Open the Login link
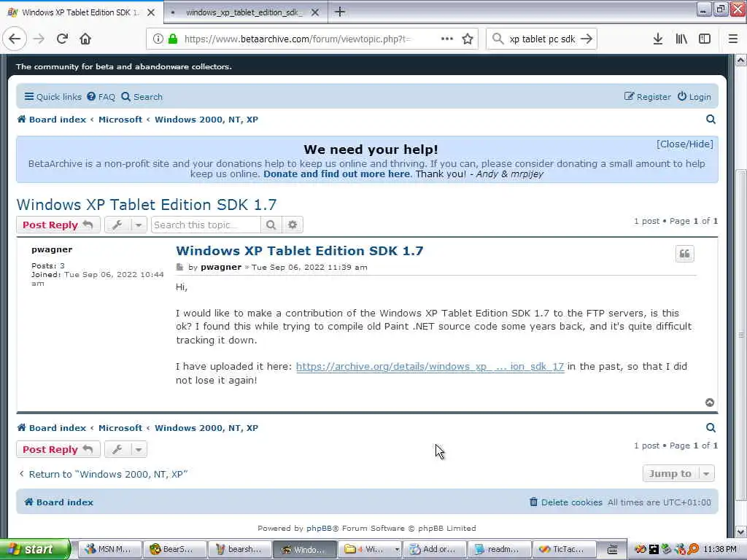This screenshot has height=560, width=747. coord(694,97)
